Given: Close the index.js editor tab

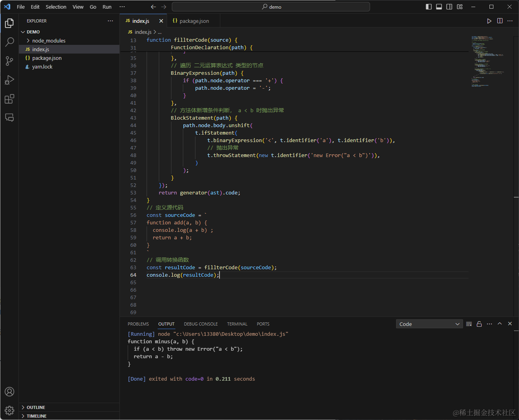Looking at the screenshot, I should (x=161, y=21).
